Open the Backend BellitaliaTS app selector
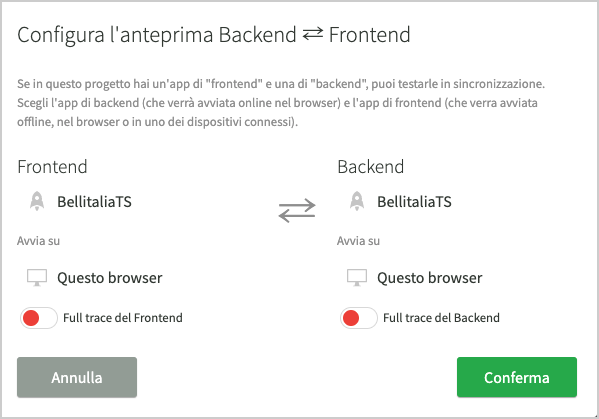The height and width of the screenshot is (419, 599). pyautogui.click(x=414, y=202)
